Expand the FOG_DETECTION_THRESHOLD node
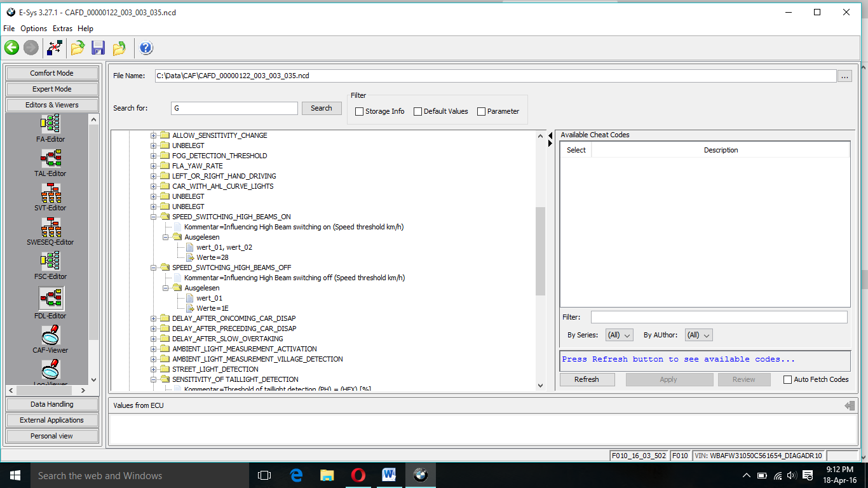 [x=153, y=156]
